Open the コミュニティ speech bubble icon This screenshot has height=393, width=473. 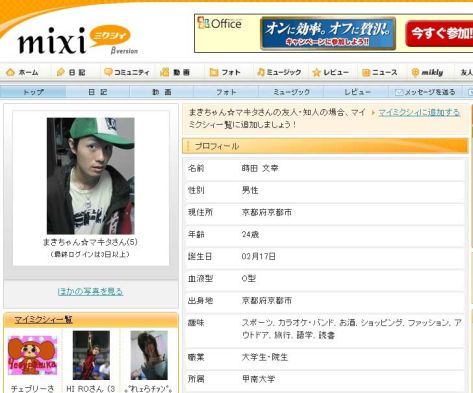(x=108, y=72)
